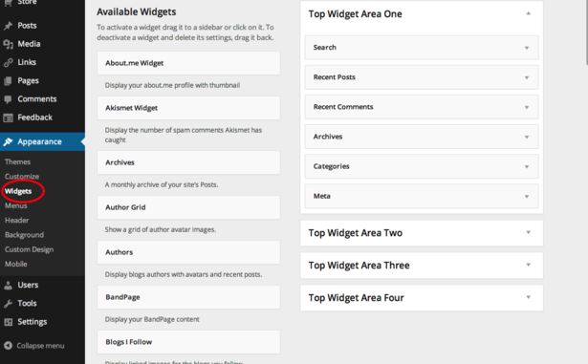Select the Author Grid widget

click(188, 207)
